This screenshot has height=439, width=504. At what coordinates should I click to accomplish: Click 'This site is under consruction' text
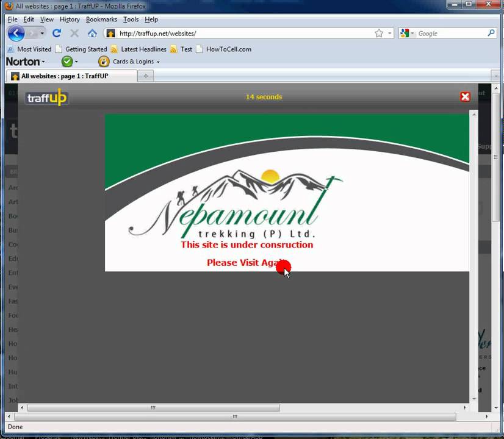[x=247, y=244]
